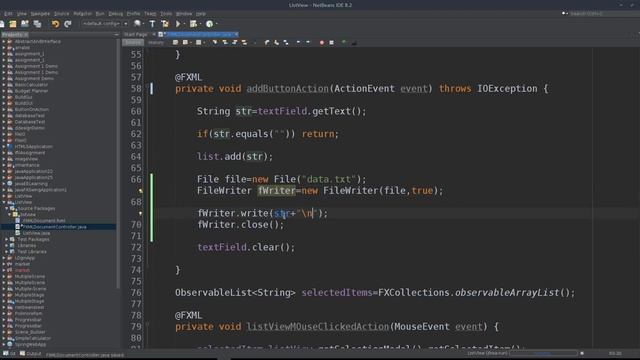Click the New File toolbar icon
Viewport: 640px width, 360px height.
[2, 24]
